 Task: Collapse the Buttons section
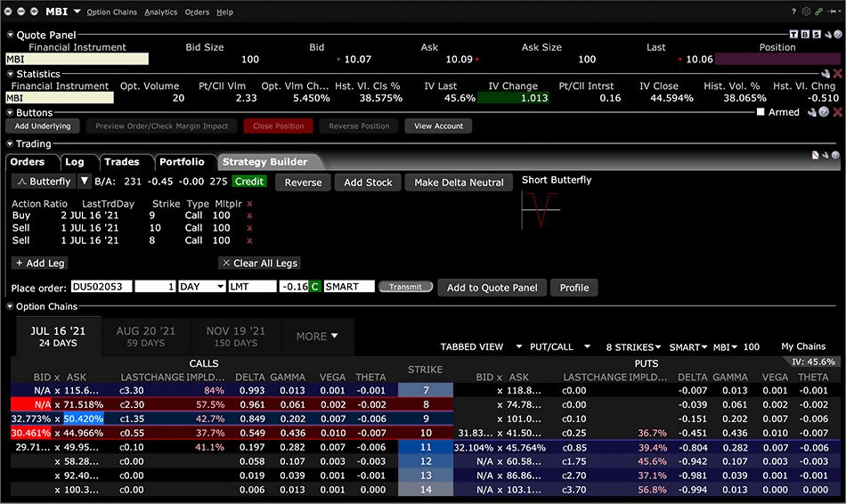(x=10, y=112)
